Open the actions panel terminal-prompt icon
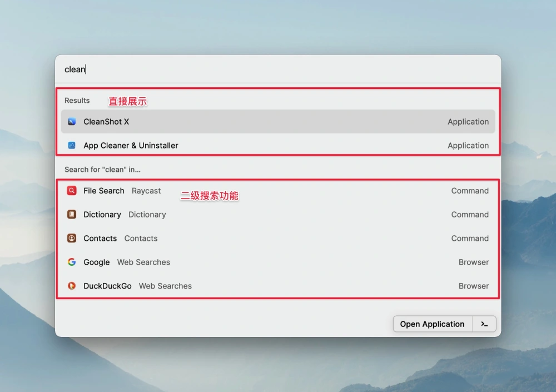556x392 pixels. click(x=484, y=324)
